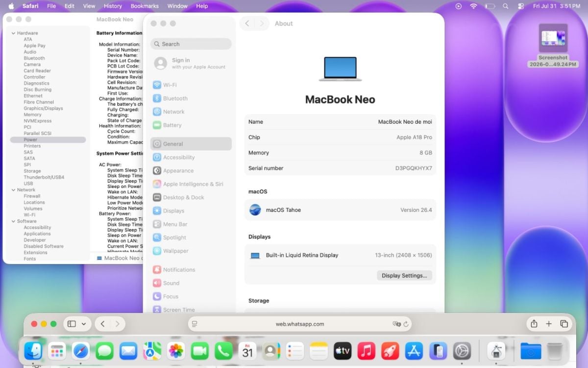Show Safari tab overview icon

pyautogui.click(x=564, y=324)
